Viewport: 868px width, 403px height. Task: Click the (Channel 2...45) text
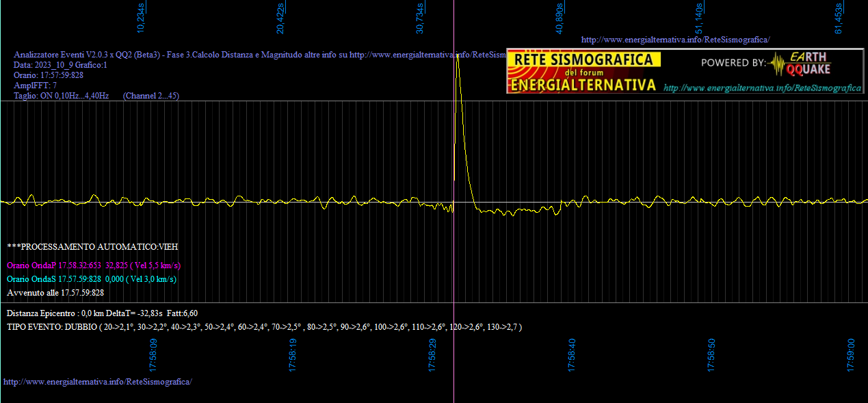tap(151, 96)
